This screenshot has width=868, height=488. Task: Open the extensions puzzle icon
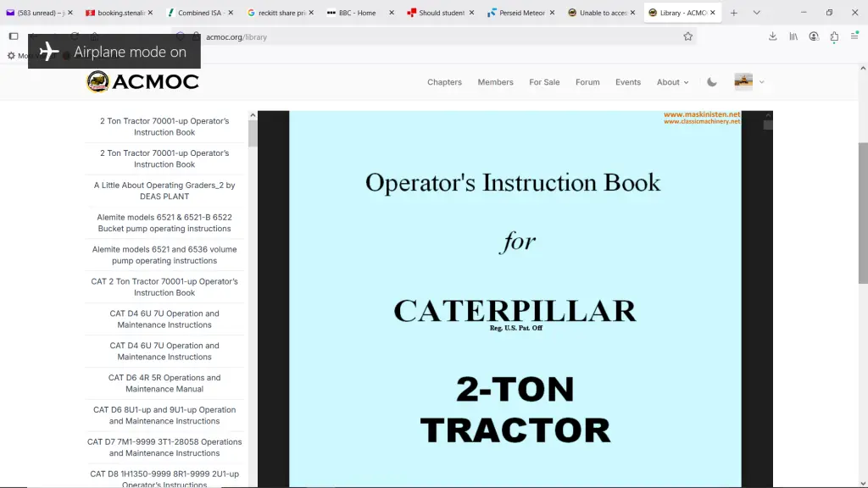(834, 36)
